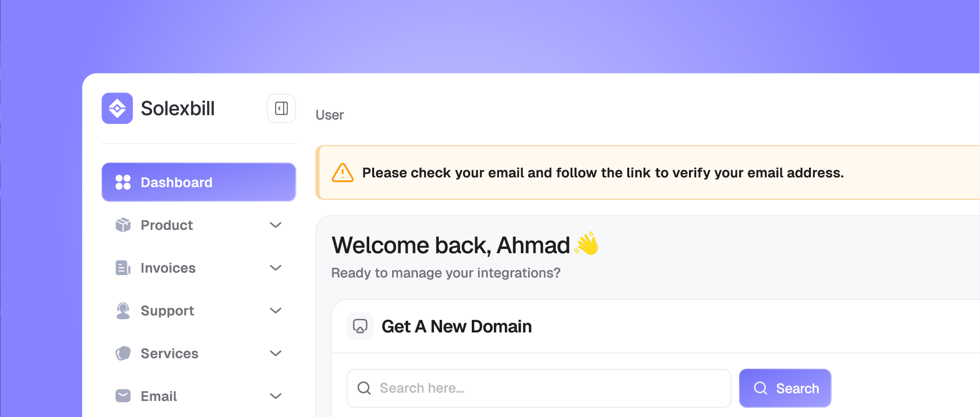
Task: Click the Solexbill brand name
Action: 177,108
